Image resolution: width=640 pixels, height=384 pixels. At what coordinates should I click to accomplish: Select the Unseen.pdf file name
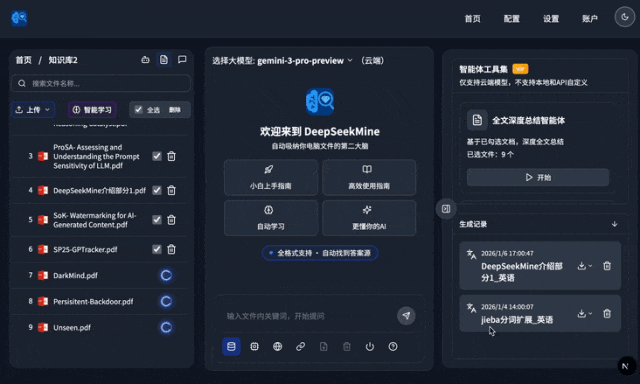point(72,327)
